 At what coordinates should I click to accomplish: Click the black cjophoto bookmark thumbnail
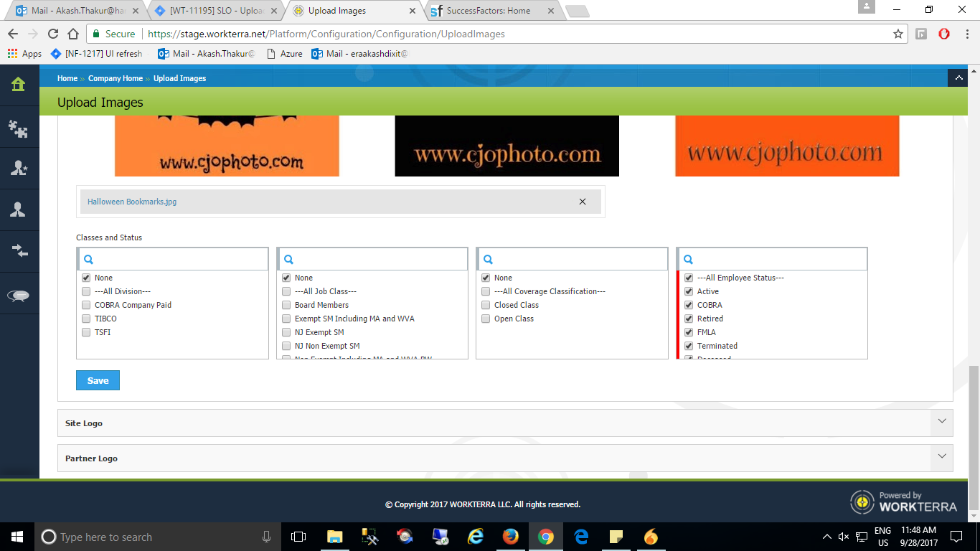tap(507, 146)
